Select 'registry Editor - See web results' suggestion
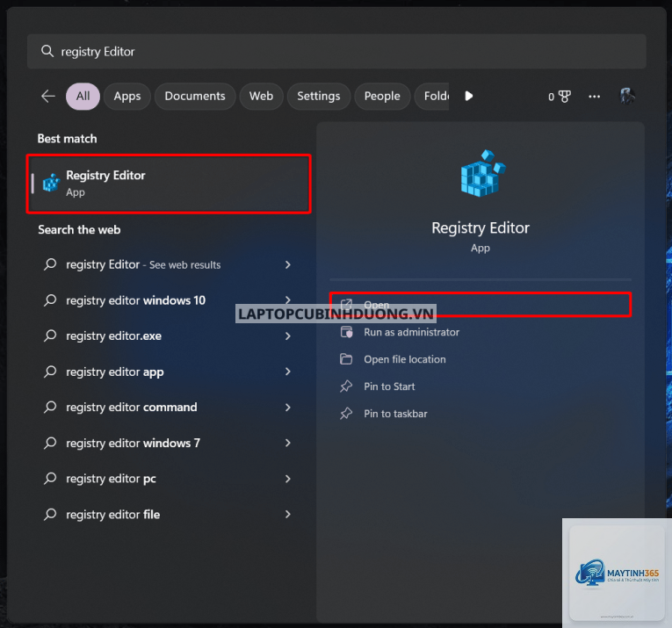The image size is (672, 628). (x=169, y=264)
